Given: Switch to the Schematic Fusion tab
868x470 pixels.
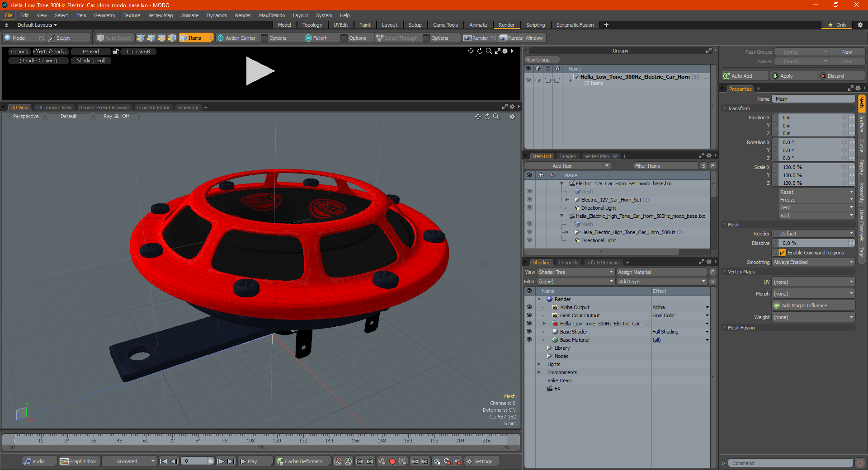Looking at the screenshot, I should pos(575,25).
